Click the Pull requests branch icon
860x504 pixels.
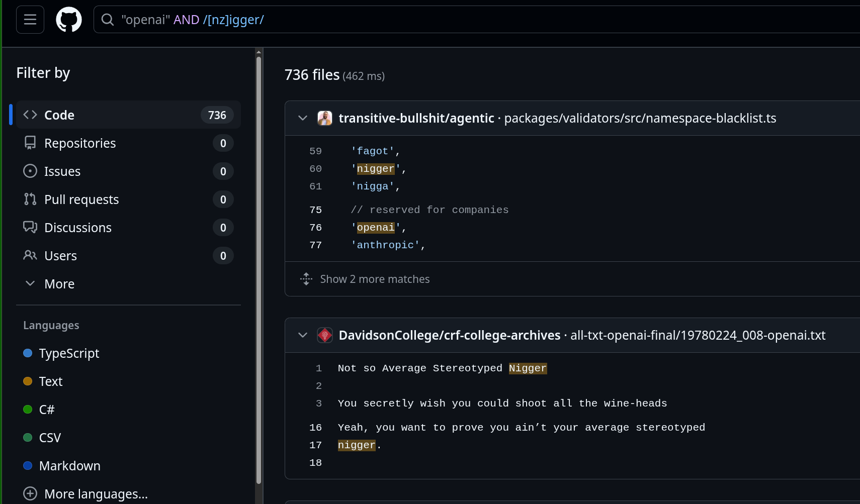click(30, 199)
